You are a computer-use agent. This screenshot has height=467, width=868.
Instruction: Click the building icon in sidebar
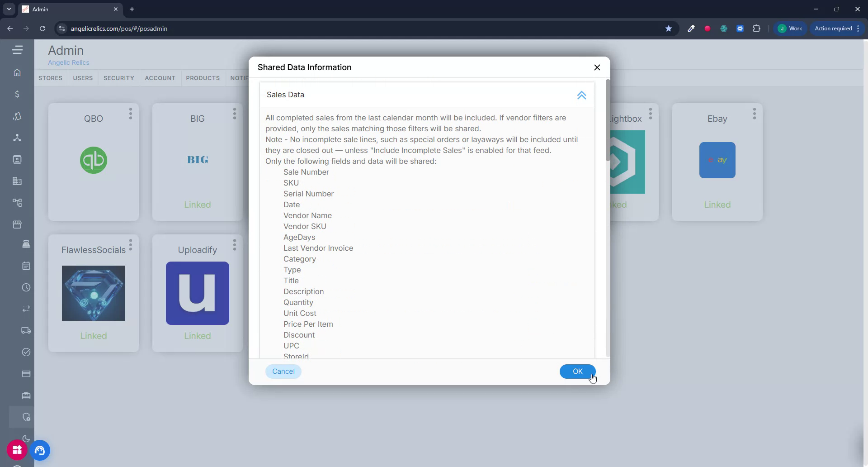point(17,181)
